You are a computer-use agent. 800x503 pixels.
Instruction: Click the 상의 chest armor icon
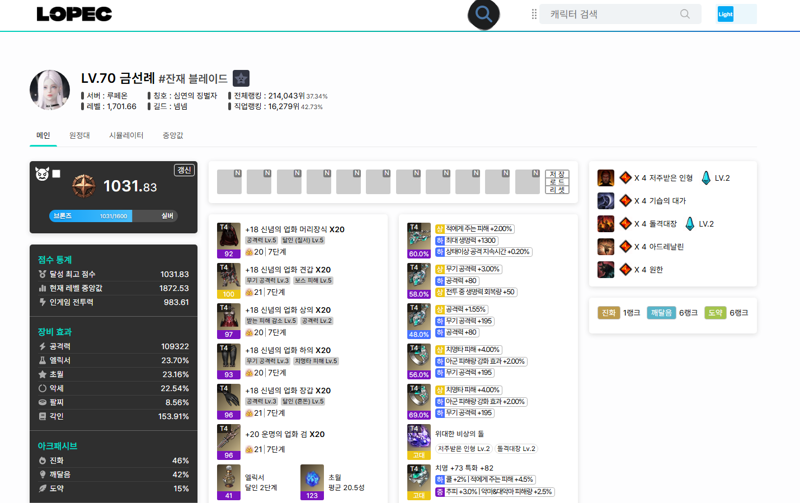coord(229,321)
